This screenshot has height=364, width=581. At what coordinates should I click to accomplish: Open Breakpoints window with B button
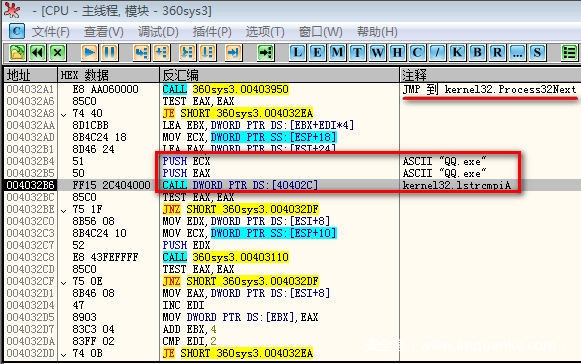pyautogui.click(x=478, y=52)
